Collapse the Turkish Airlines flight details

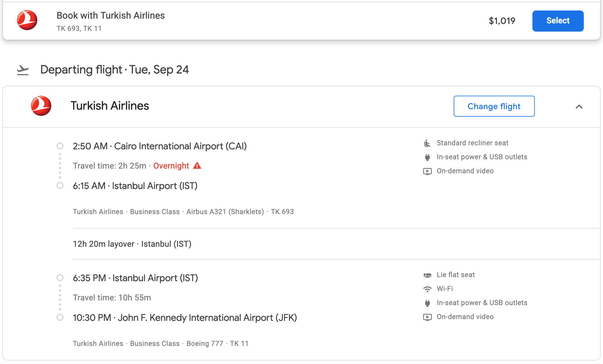pyautogui.click(x=579, y=107)
